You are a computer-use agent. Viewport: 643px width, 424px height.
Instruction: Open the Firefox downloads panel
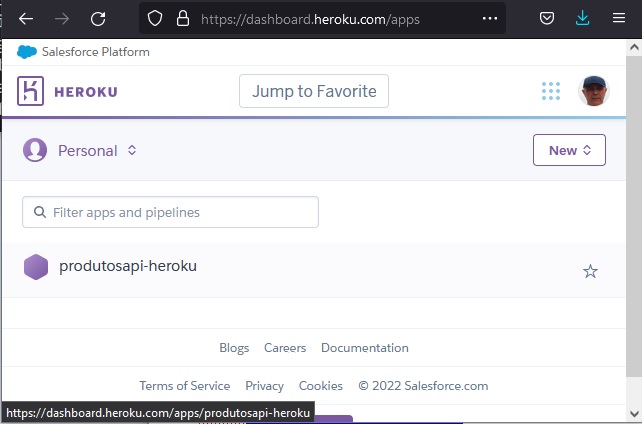click(582, 18)
